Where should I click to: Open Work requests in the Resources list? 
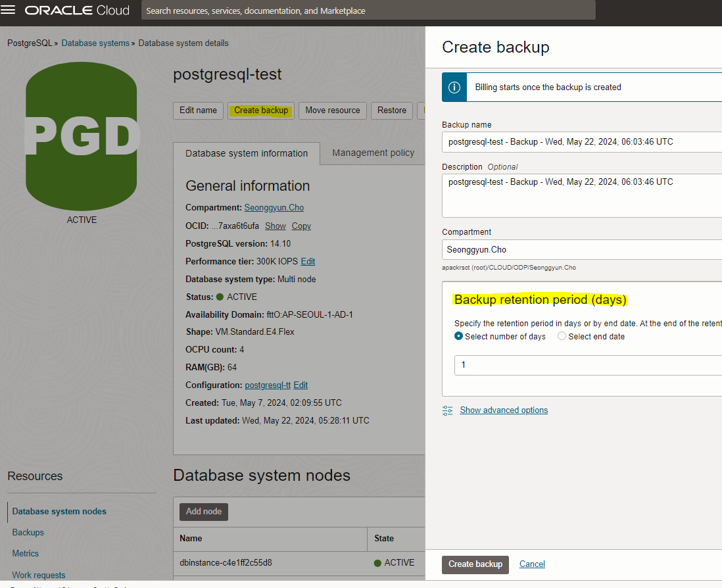pyautogui.click(x=39, y=575)
